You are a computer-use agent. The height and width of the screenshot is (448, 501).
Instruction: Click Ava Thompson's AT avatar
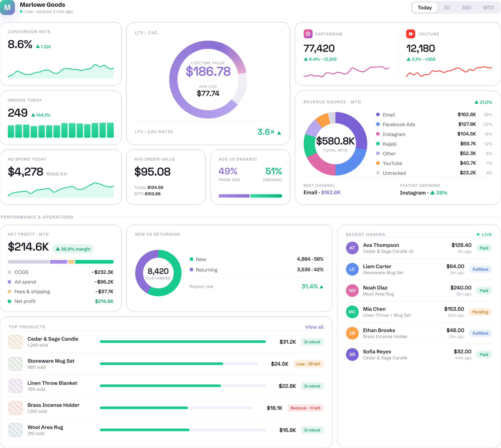[x=352, y=248]
